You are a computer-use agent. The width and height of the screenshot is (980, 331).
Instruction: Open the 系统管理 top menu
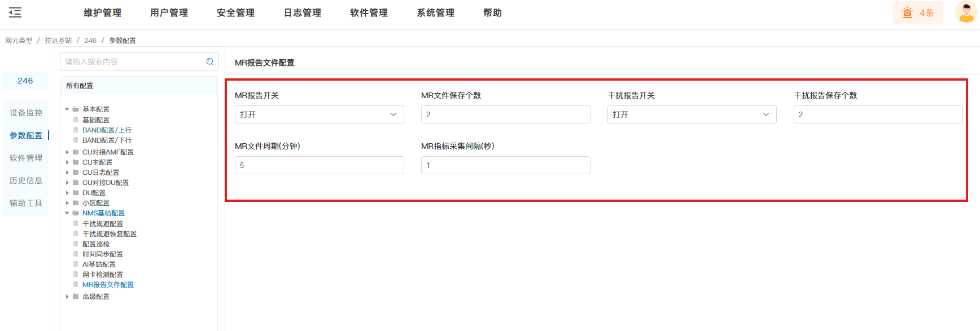tap(435, 12)
